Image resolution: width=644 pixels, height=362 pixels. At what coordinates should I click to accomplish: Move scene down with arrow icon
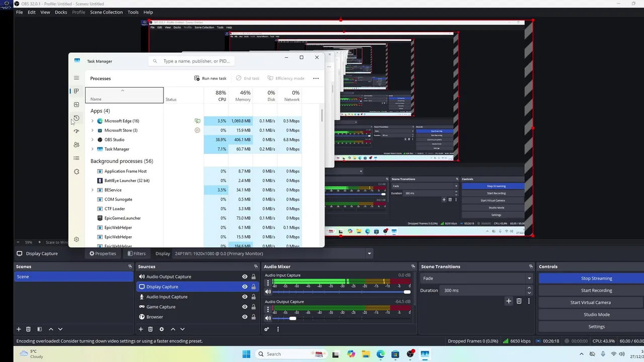click(60, 329)
